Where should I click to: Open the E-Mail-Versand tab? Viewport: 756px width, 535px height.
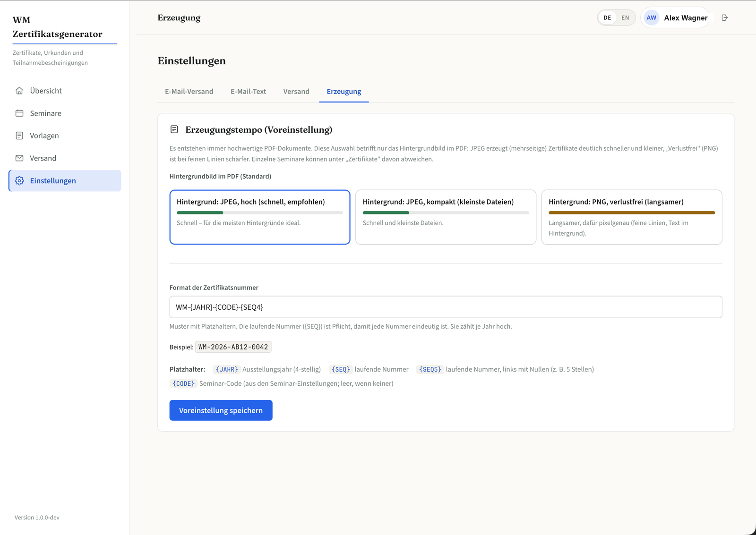coord(189,92)
